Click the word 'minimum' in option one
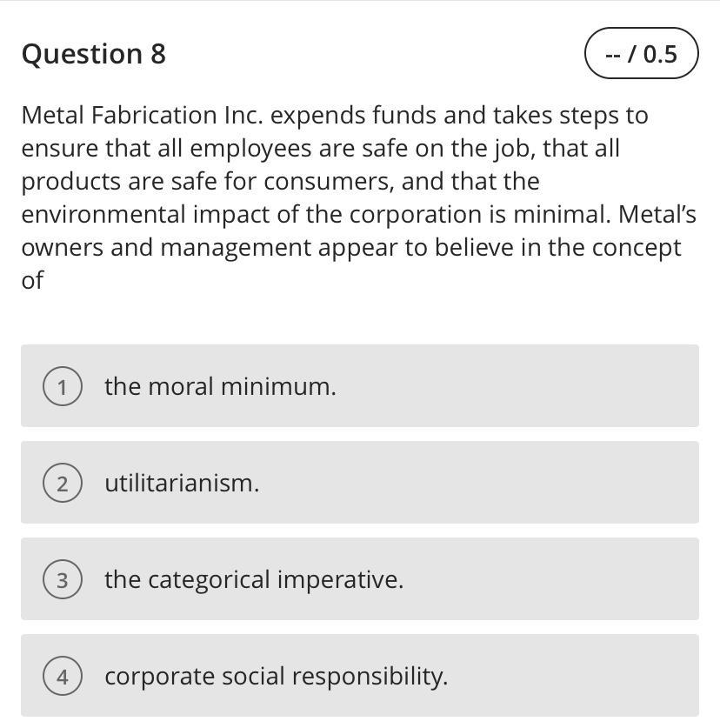Viewport: 720px width, 728px height. click(278, 386)
